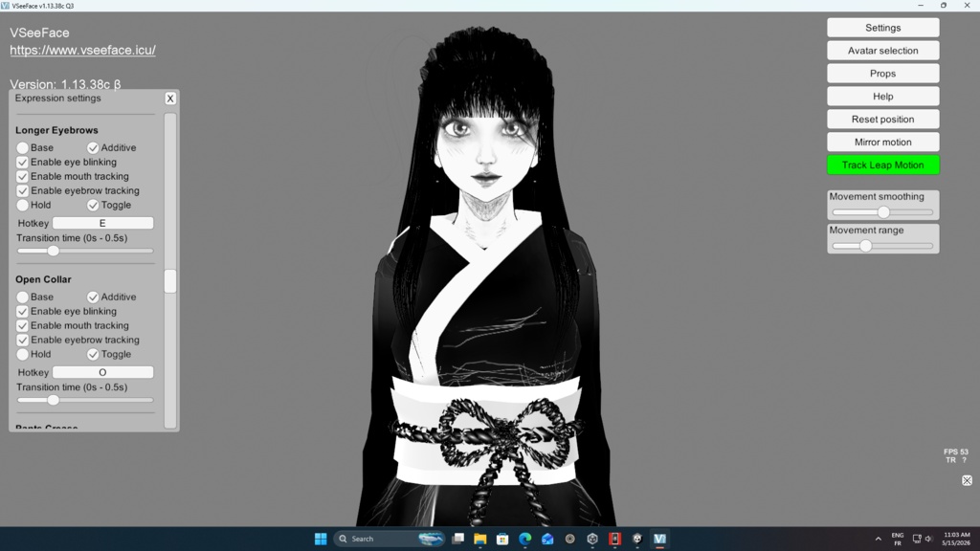Click the Open Collar section heading
This screenshot has height=551, width=980.
click(43, 279)
